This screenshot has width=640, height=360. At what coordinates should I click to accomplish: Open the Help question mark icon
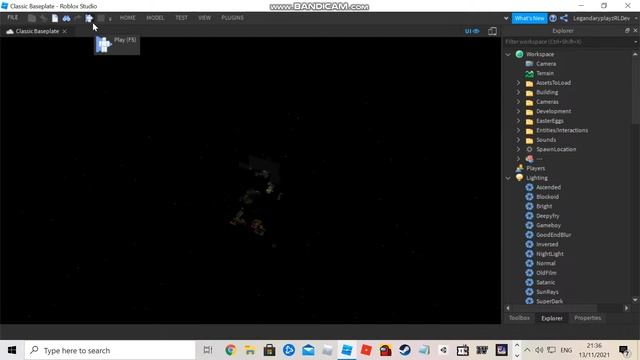click(x=553, y=18)
